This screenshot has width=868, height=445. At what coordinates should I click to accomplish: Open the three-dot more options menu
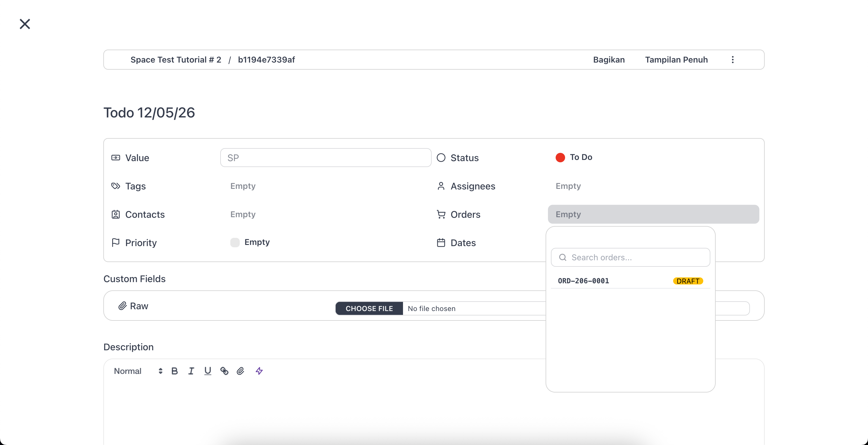point(732,60)
